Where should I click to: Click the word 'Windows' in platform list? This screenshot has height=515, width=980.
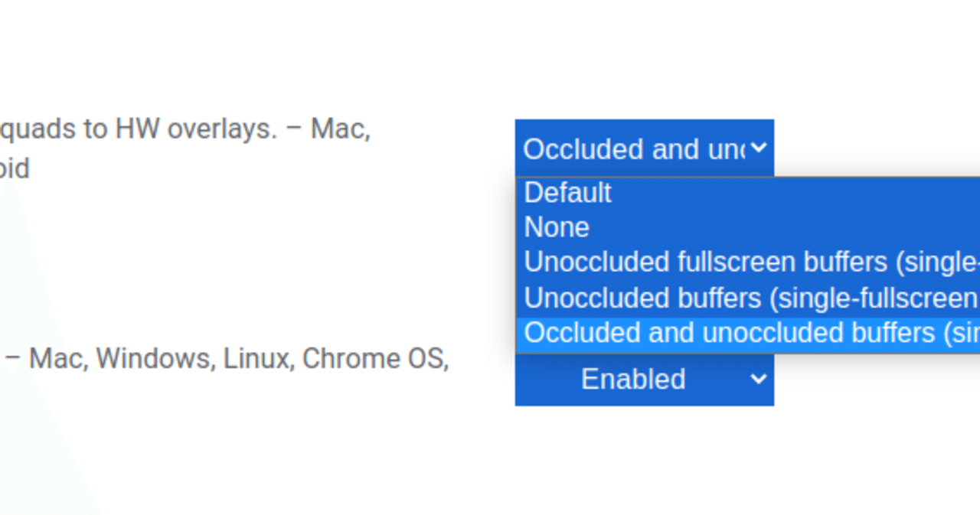pos(153,358)
